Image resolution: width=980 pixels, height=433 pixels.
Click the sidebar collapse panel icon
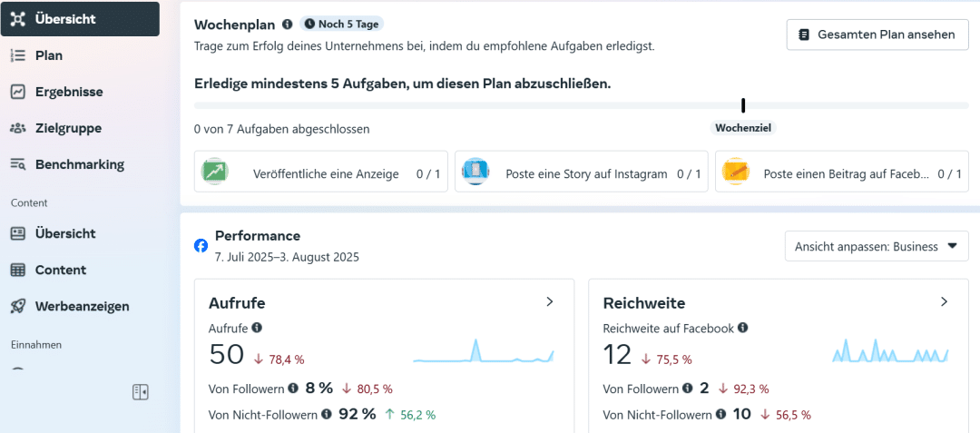pyautogui.click(x=140, y=392)
